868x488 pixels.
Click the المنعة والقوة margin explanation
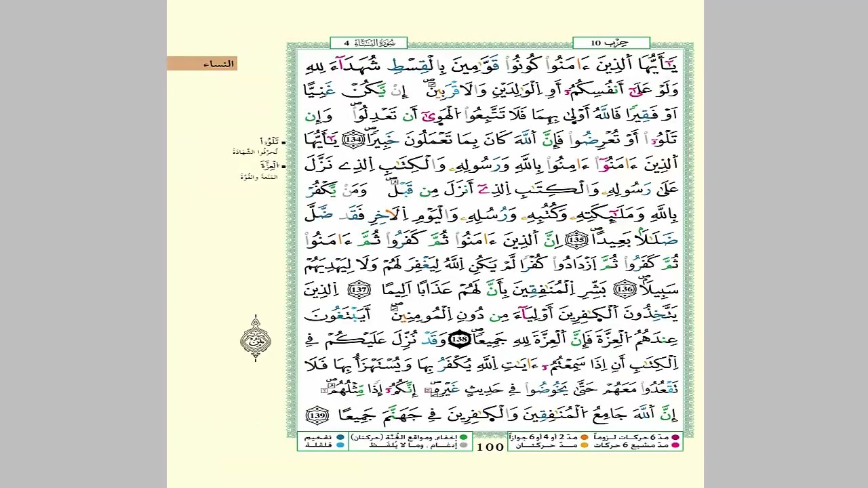259,177
